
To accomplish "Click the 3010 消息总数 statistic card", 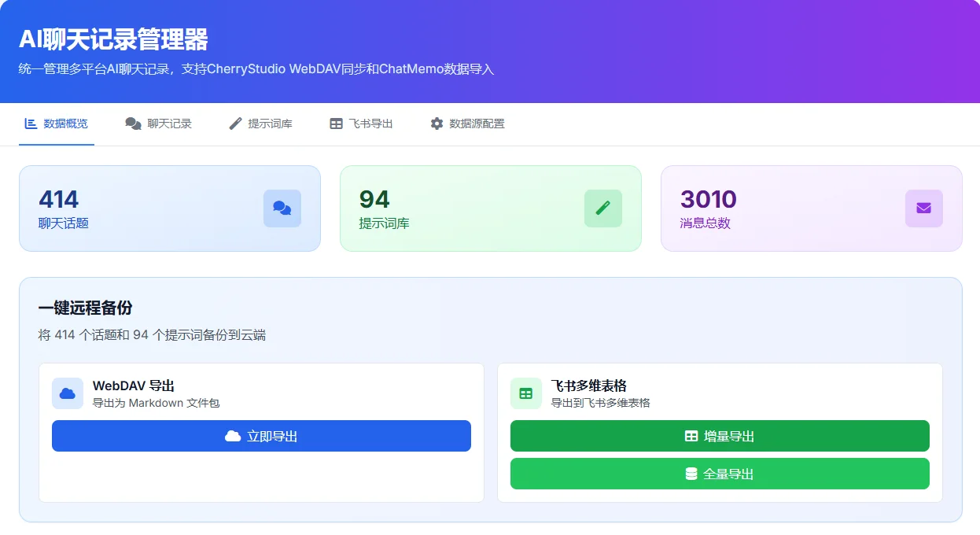I will (811, 208).
